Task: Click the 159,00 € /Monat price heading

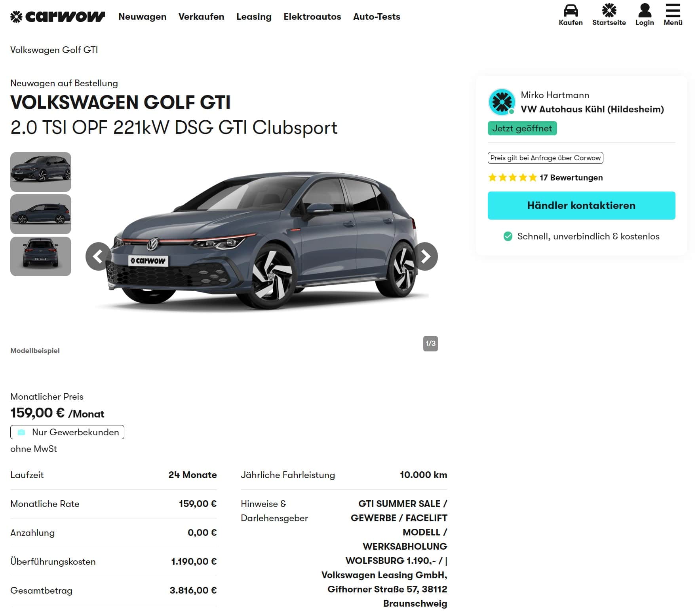Action: pyautogui.click(x=57, y=413)
